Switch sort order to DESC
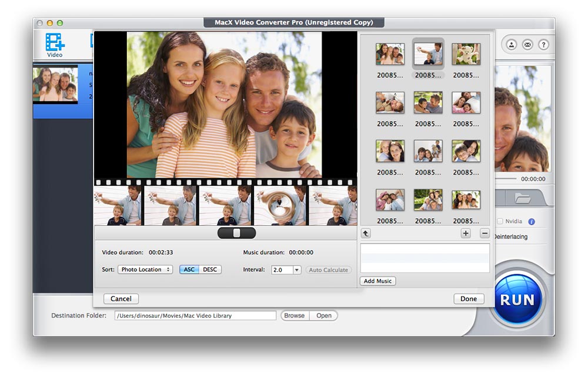588x376 pixels. [210, 269]
